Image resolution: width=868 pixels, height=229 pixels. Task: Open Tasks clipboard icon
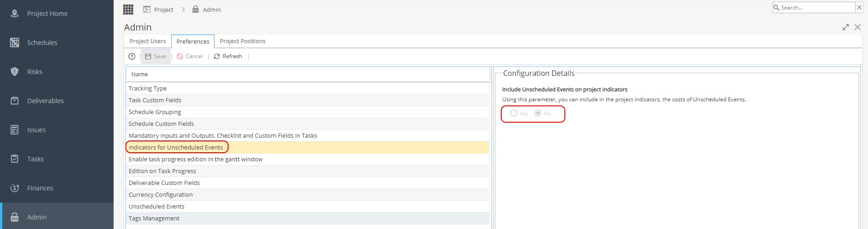tap(15, 159)
